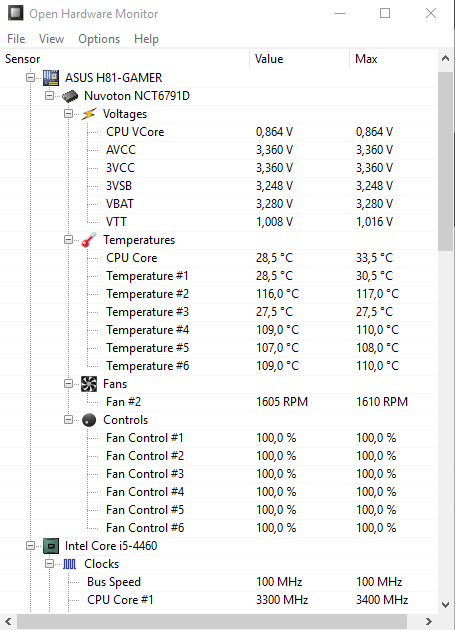The height and width of the screenshot is (630, 455).
Task: Select the Fan Control #5 row
Action: coord(219,509)
